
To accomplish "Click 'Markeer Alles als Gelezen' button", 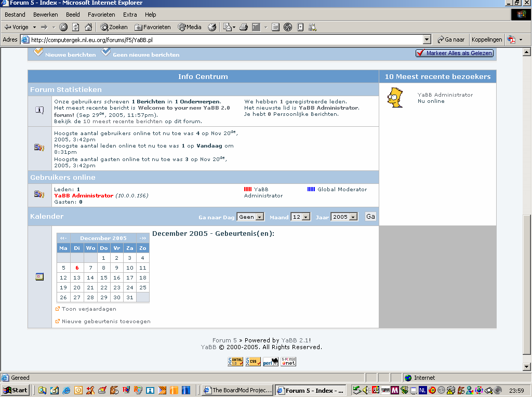I will [455, 53].
